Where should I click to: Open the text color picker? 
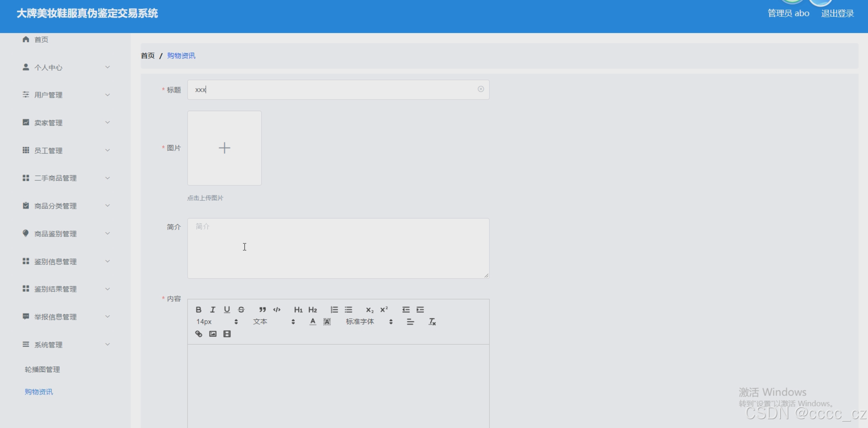(x=313, y=322)
